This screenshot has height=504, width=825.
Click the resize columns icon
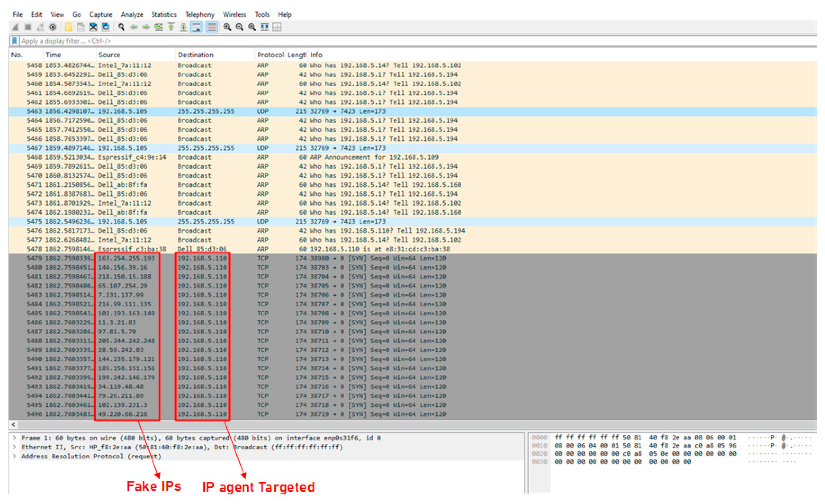pyautogui.click(x=265, y=27)
